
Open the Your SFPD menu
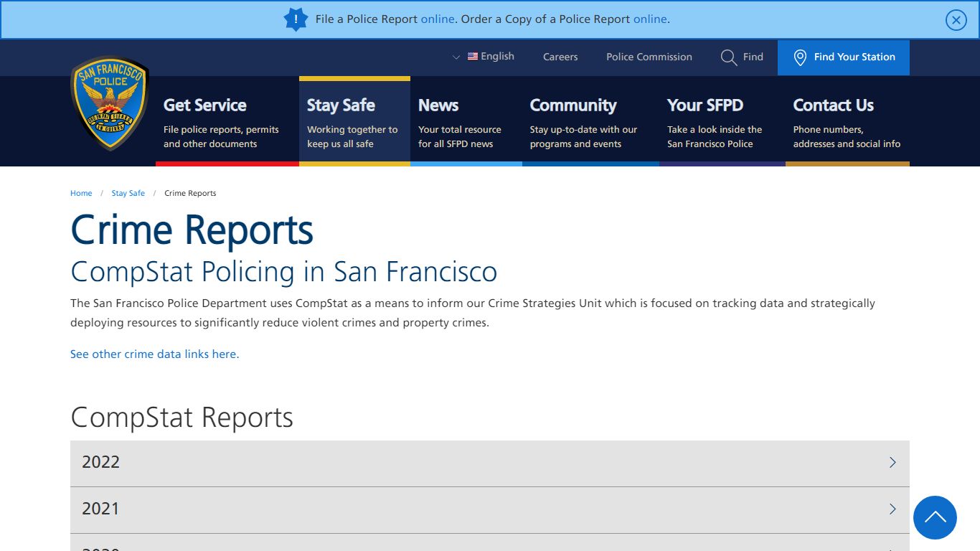click(x=722, y=121)
